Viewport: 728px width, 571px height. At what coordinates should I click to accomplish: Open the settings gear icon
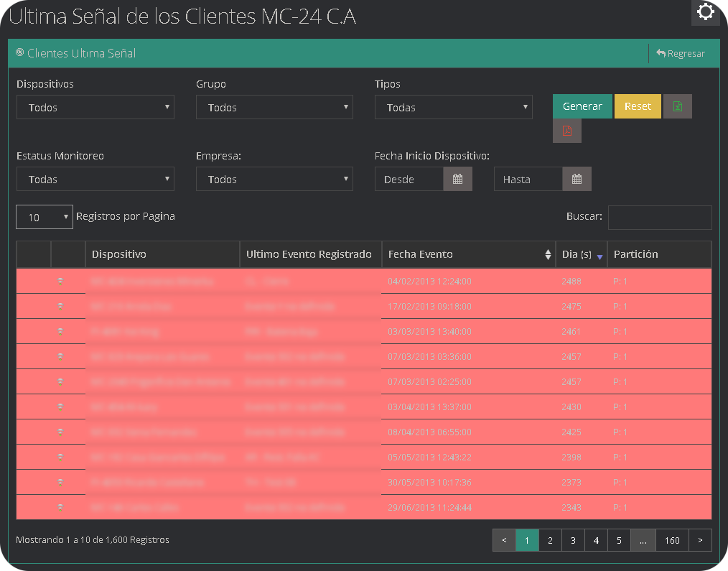pos(705,12)
